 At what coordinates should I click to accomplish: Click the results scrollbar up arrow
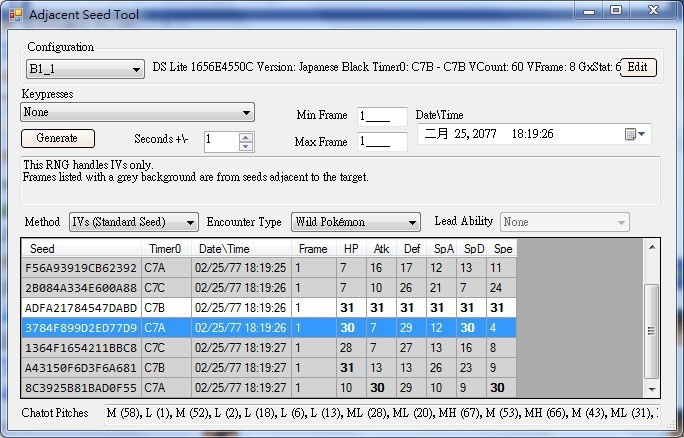652,248
